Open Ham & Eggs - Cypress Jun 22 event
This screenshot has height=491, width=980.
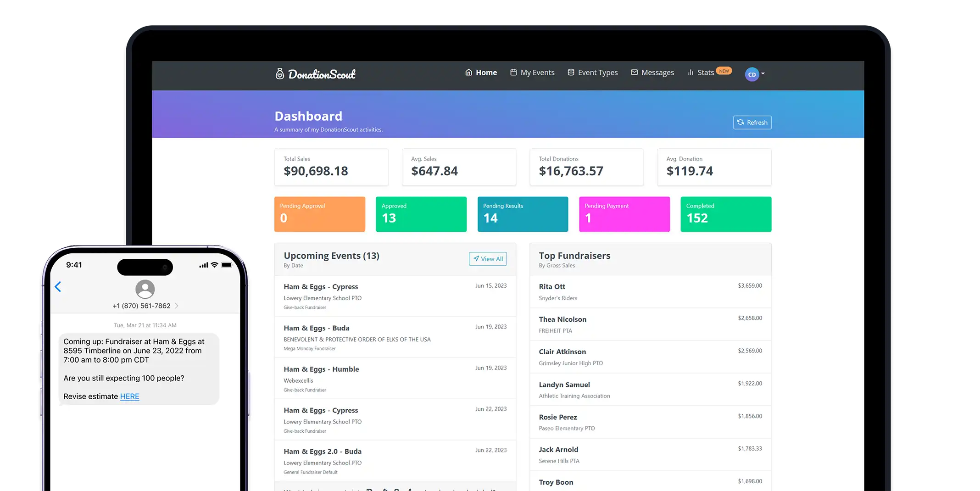pyautogui.click(x=395, y=420)
